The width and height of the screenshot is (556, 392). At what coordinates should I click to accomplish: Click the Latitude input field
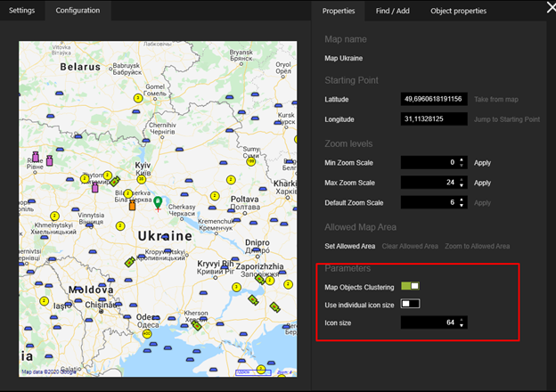coord(434,99)
